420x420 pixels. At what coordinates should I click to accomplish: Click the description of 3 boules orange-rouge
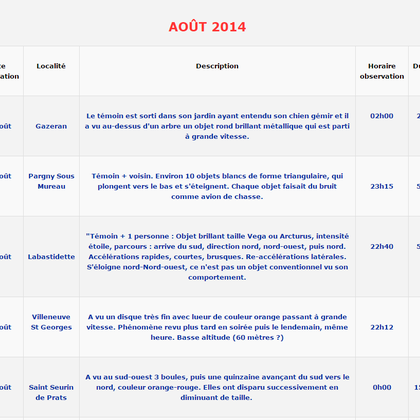[217, 387]
